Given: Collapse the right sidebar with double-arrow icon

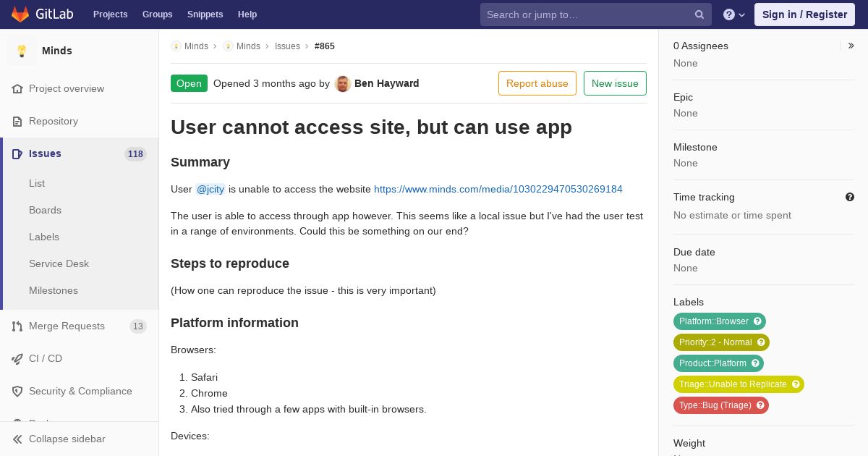Looking at the screenshot, I should pyautogui.click(x=851, y=46).
